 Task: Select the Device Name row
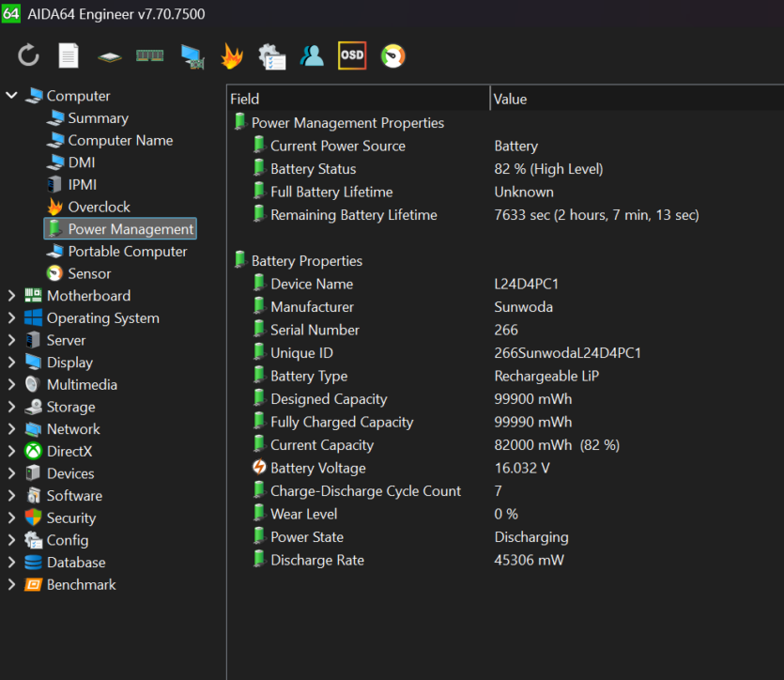tap(505, 284)
